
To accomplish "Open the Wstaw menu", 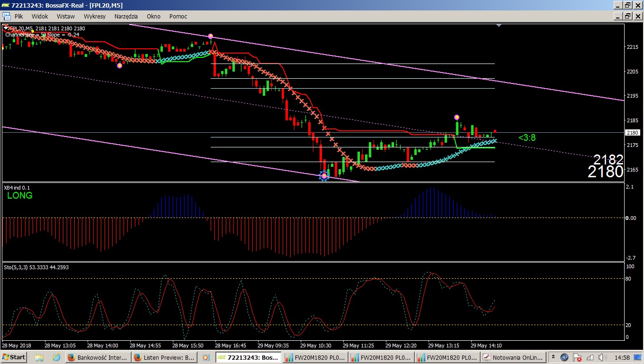I will (x=66, y=16).
